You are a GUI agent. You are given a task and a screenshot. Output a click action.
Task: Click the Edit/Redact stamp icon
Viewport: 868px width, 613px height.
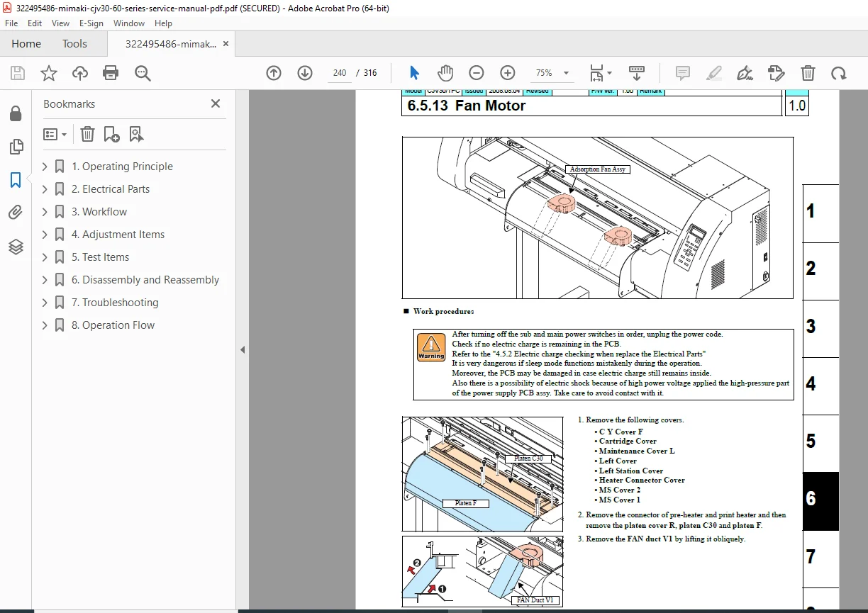[x=777, y=73]
